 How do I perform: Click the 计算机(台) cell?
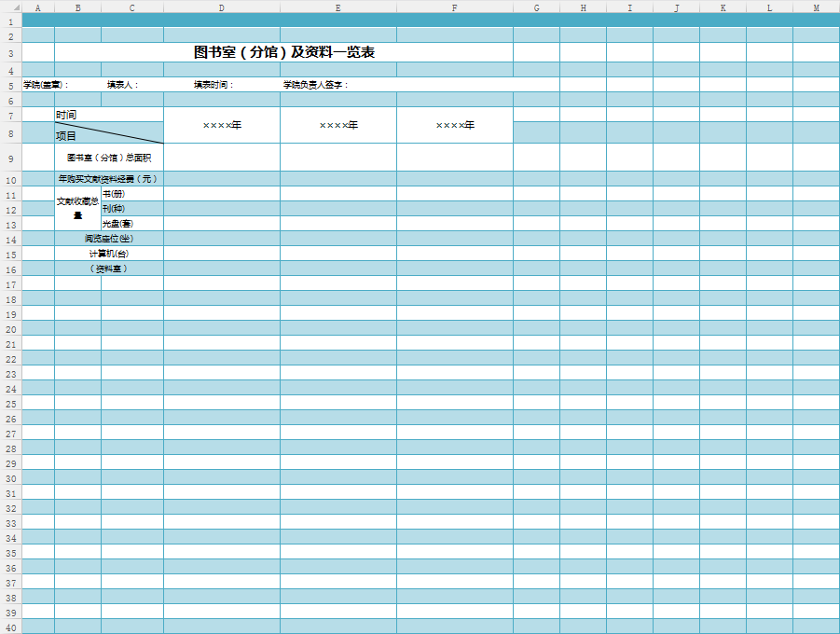coord(109,254)
